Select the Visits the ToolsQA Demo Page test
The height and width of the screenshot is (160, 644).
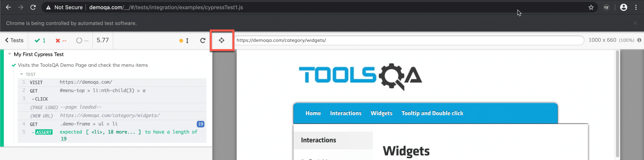click(x=83, y=65)
